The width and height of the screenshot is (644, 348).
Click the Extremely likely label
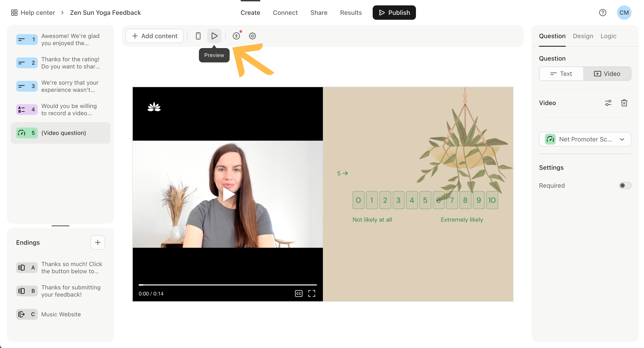coord(462,220)
